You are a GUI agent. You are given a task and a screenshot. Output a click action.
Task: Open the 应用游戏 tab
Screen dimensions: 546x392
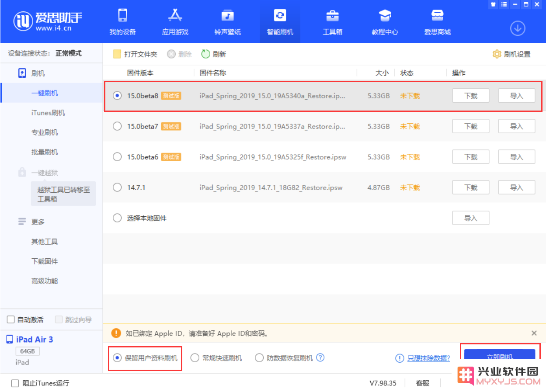175,22
